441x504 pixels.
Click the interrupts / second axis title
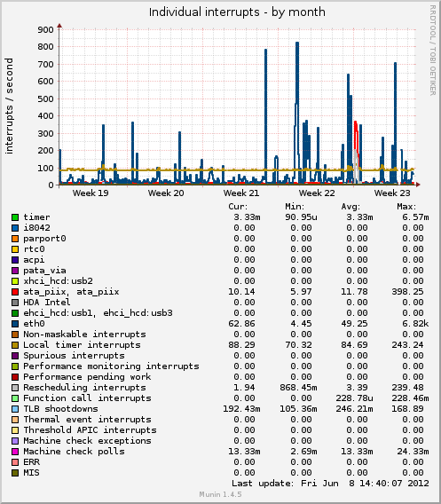click(9, 106)
